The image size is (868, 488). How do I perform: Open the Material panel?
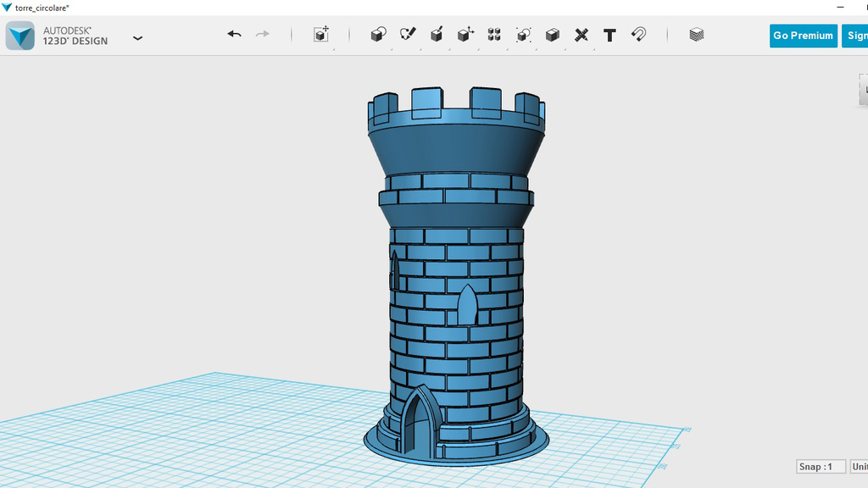click(x=696, y=35)
